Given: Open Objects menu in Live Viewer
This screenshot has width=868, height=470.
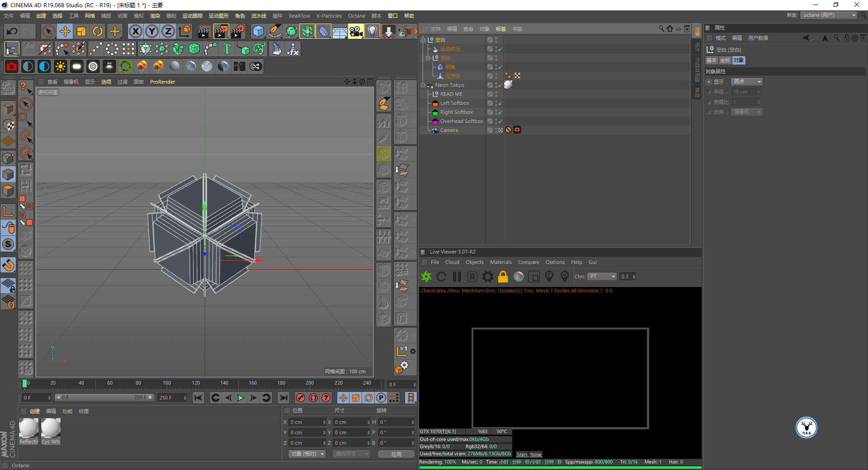Looking at the screenshot, I should point(475,262).
